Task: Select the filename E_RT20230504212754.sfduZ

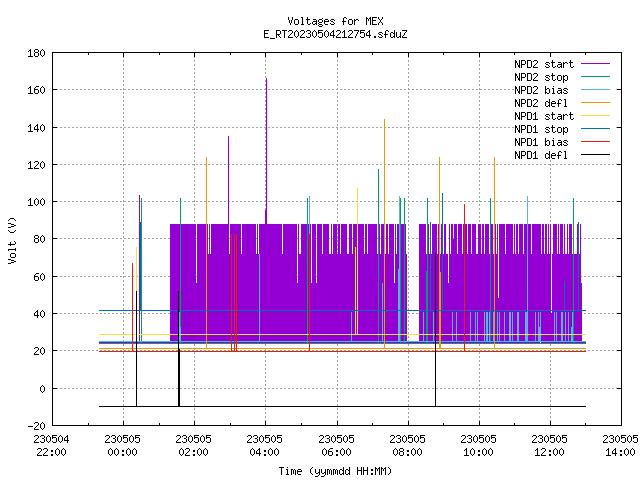Action: (335, 34)
